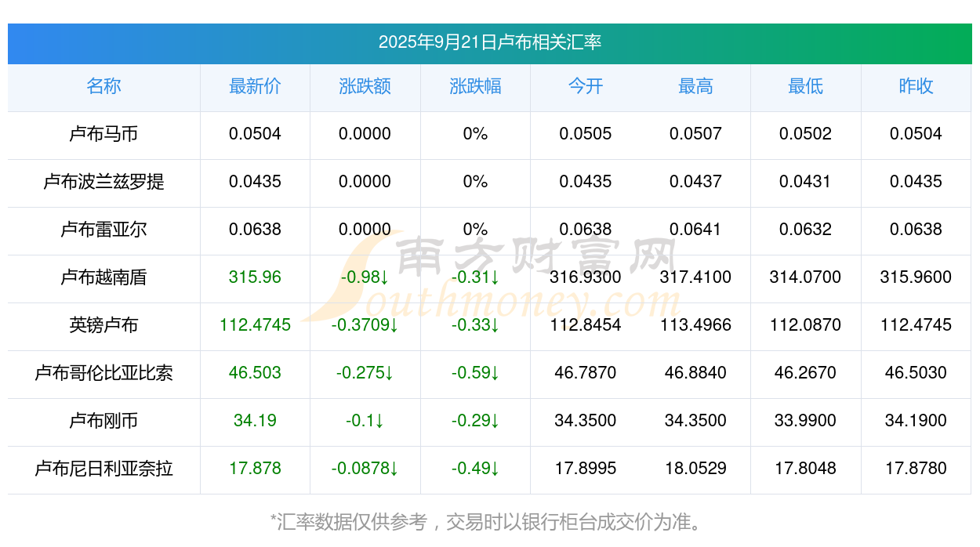
Task: Click high value 0.0641
Action: (695, 230)
